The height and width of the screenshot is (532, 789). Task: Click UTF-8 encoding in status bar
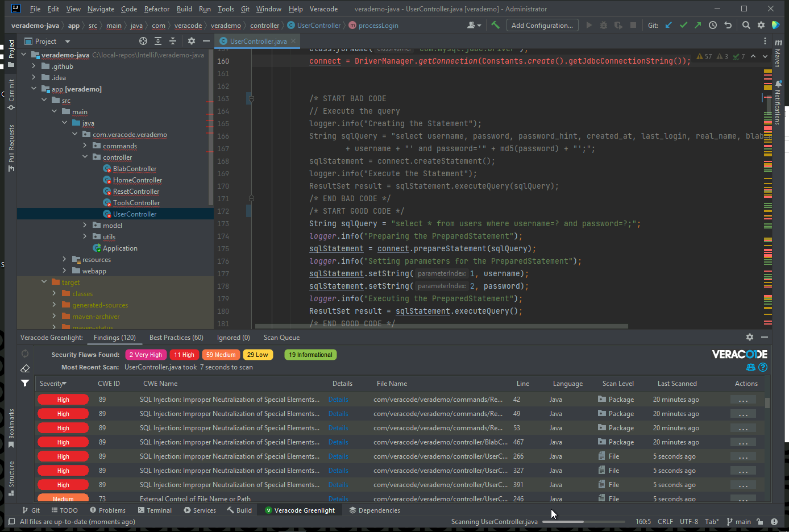point(689,522)
